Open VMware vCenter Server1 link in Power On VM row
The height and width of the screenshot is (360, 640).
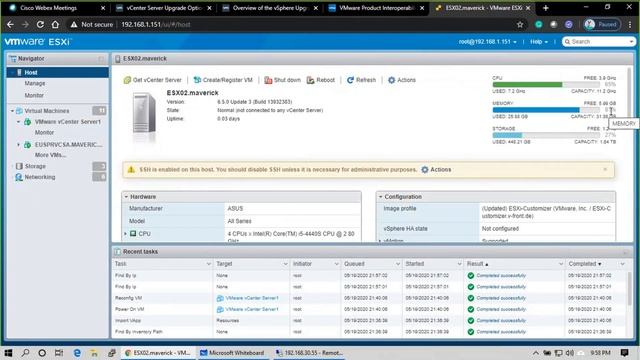252,309
